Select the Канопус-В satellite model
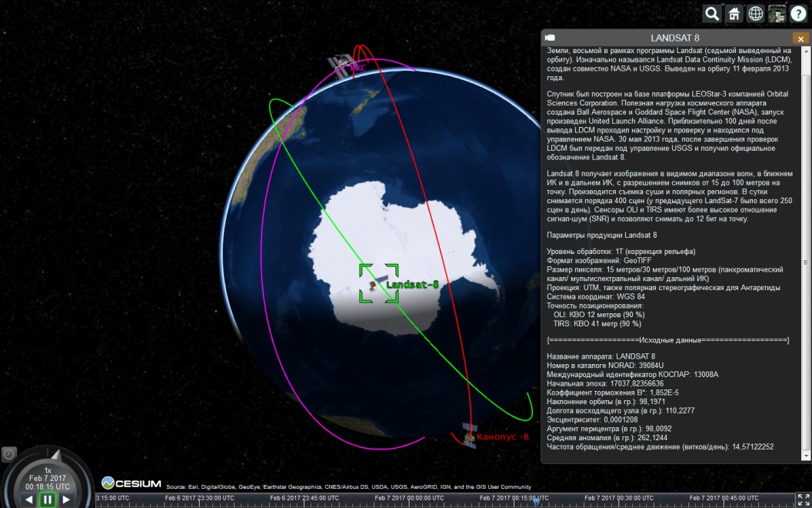This screenshot has width=812, height=508. click(470, 435)
